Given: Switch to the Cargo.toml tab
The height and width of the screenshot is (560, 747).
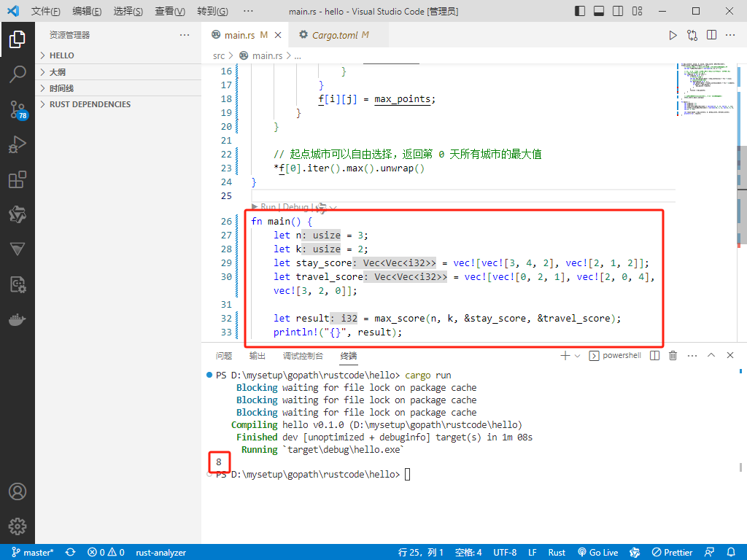Looking at the screenshot, I should [x=338, y=35].
